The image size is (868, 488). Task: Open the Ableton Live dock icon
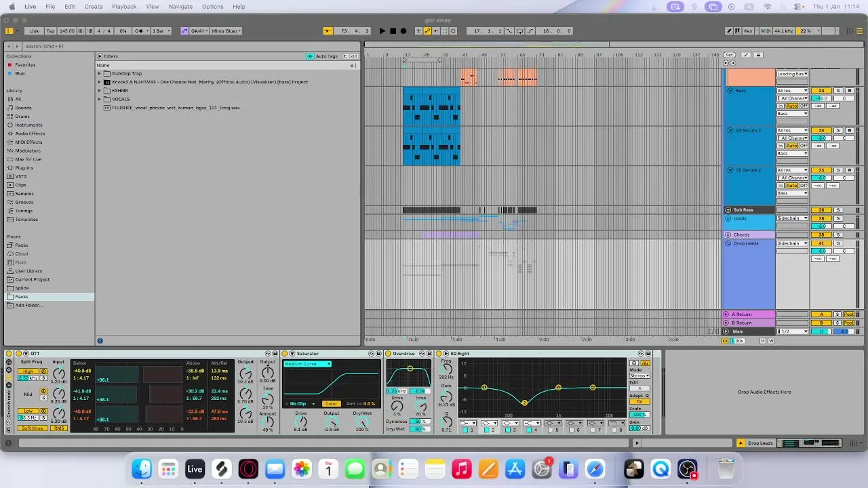[195, 469]
